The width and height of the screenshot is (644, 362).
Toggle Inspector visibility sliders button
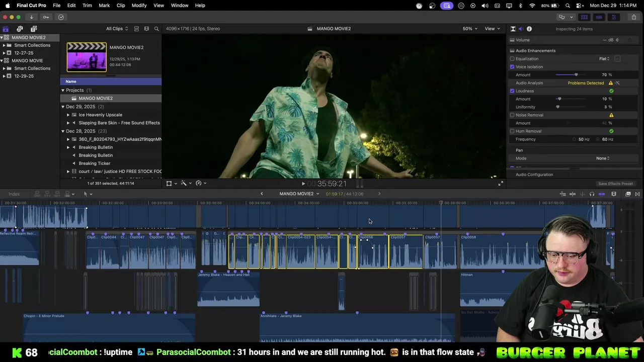pos(613,17)
